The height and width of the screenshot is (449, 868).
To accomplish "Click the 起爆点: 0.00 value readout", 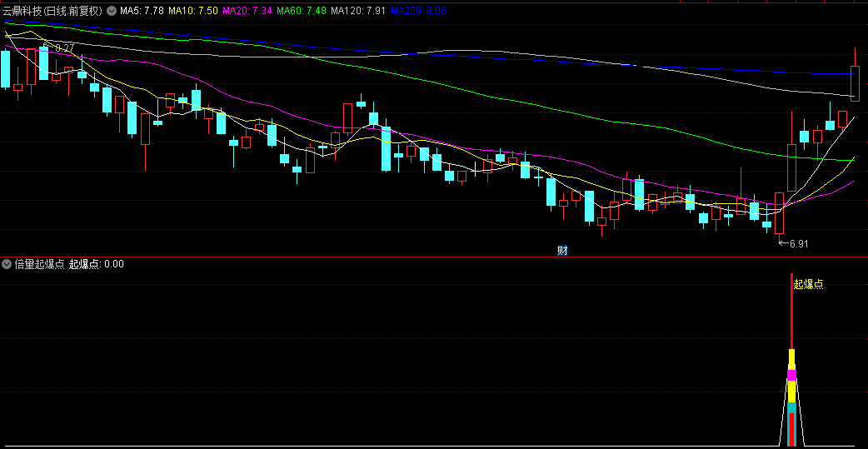I will (x=97, y=264).
